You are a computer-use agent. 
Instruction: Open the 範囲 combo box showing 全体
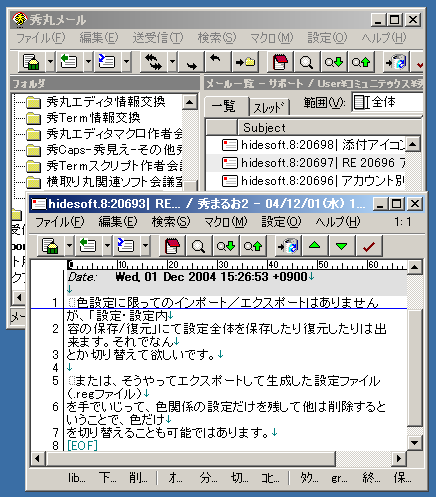[x=388, y=102]
